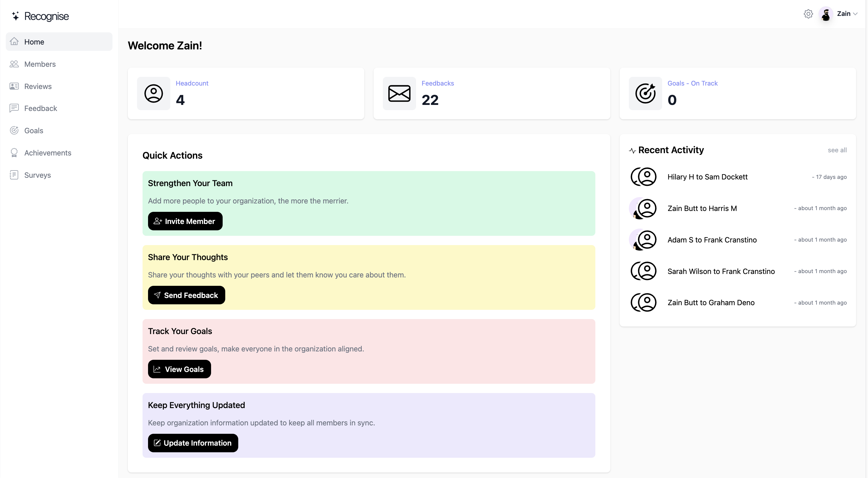Click the Headcount label
The width and height of the screenshot is (868, 478).
[192, 83]
